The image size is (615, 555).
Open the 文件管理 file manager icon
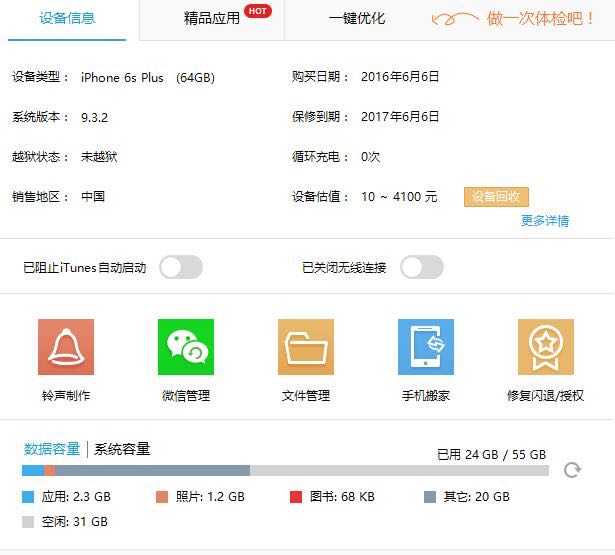pos(306,347)
